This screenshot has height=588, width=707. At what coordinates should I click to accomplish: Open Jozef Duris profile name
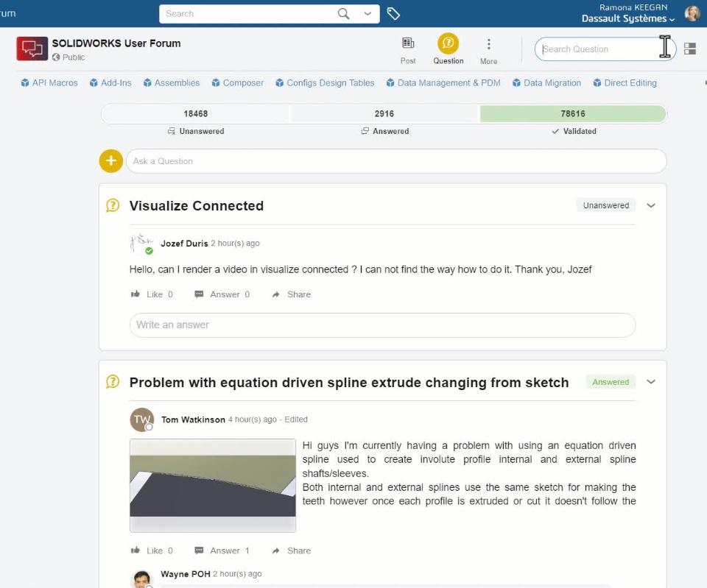click(x=184, y=244)
